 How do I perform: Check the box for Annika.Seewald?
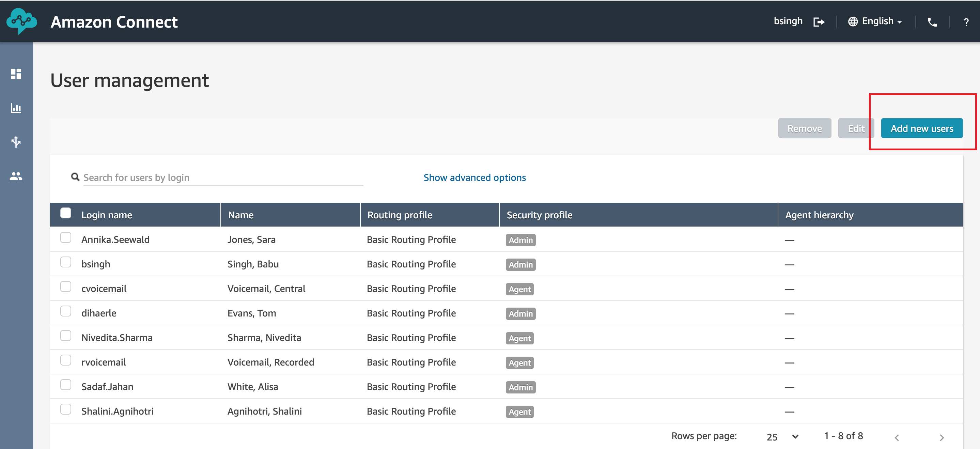66,238
